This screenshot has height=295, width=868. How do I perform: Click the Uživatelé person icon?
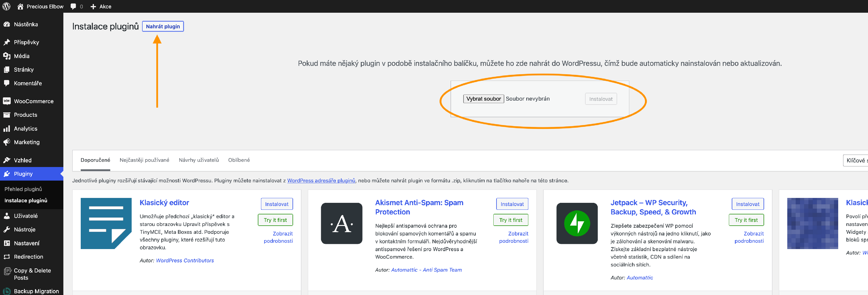(7, 216)
